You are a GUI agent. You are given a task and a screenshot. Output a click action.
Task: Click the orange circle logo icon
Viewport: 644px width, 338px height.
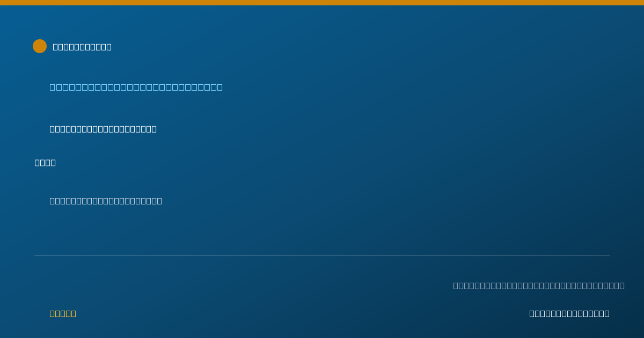pyautogui.click(x=40, y=46)
